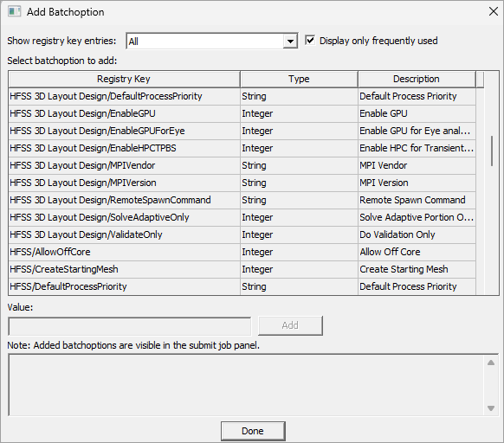Select HFSS/DefaultProcessPriority registry key
The image size is (504, 443).
(x=124, y=286)
